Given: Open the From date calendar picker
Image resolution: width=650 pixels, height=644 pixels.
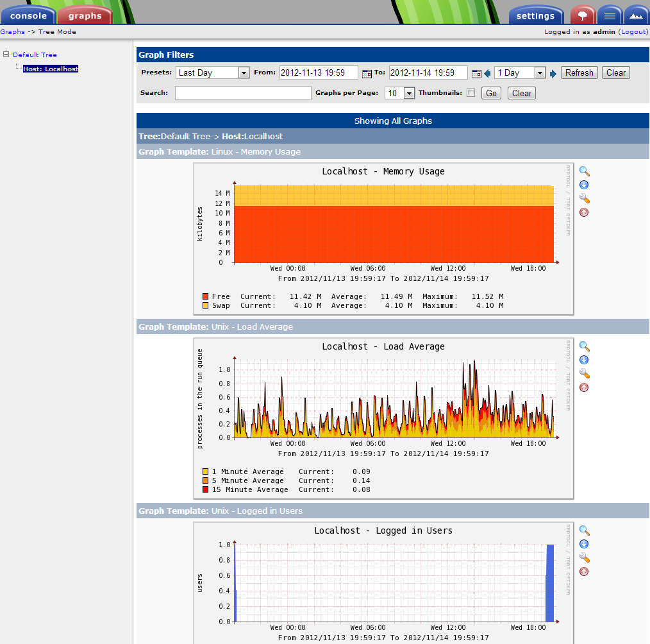Looking at the screenshot, I should click(367, 74).
